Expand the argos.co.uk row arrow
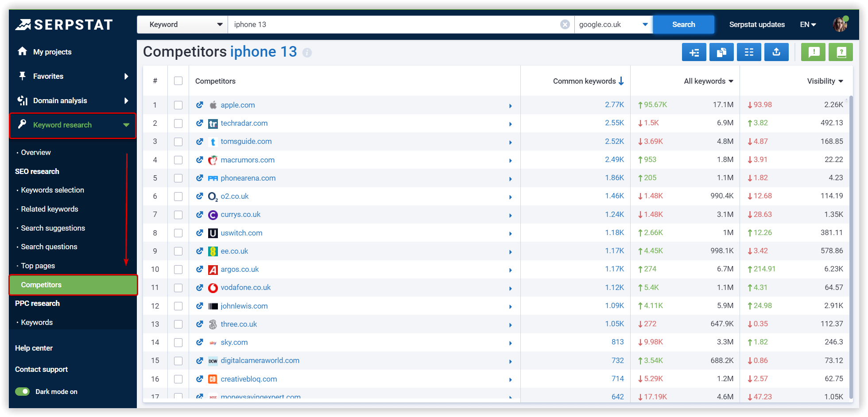 (x=511, y=270)
